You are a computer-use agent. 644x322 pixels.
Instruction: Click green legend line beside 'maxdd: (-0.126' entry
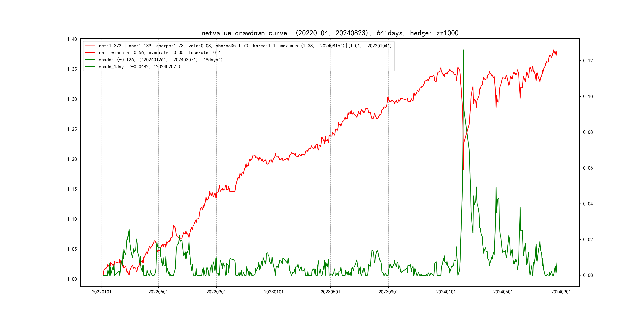[x=90, y=60]
